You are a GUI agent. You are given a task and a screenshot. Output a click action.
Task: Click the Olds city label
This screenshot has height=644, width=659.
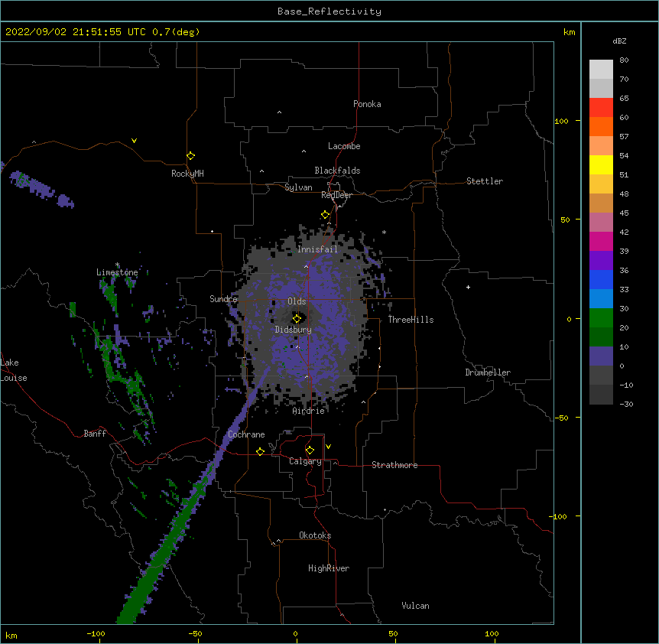point(297,301)
